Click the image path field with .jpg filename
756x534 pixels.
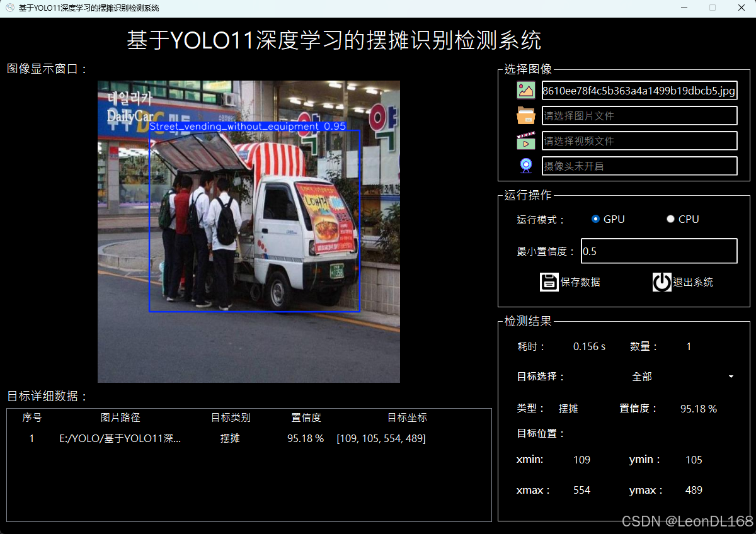639,91
